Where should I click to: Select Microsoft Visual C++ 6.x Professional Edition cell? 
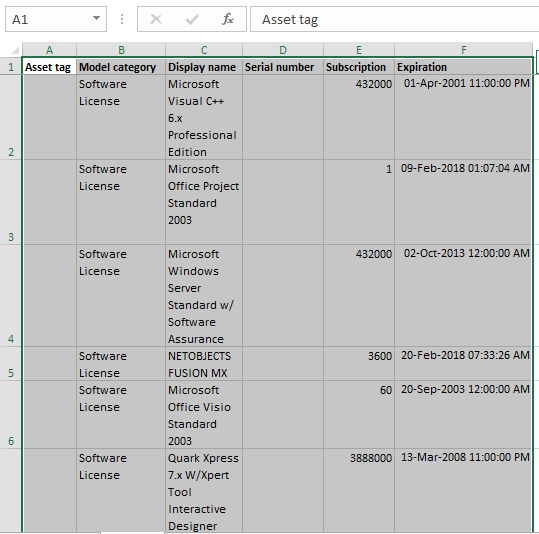[204, 117]
